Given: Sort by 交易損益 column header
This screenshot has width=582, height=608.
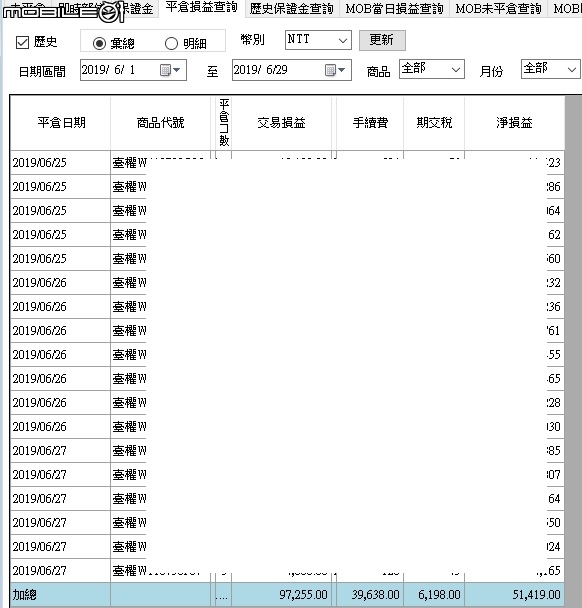Looking at the screenshot, I should point(282,123).
